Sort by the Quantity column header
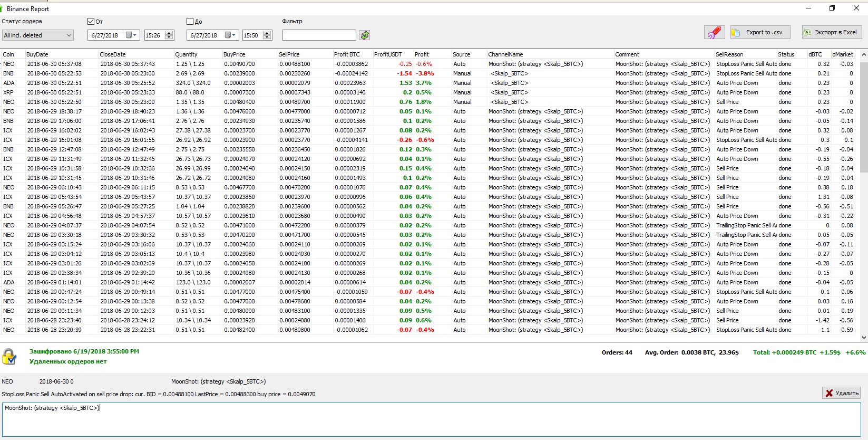Viewport: 868px width, 440px height. pyautogui.click(x=198, y=54)
